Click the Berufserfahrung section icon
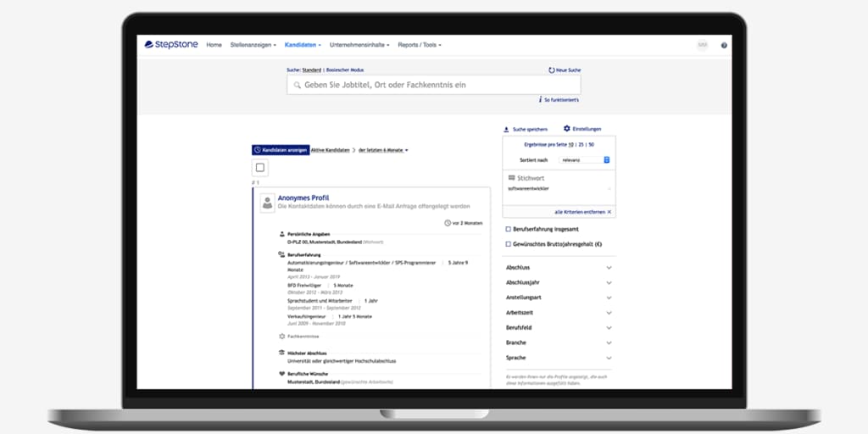This screenshot has width=868, height=434. (281, 254)
